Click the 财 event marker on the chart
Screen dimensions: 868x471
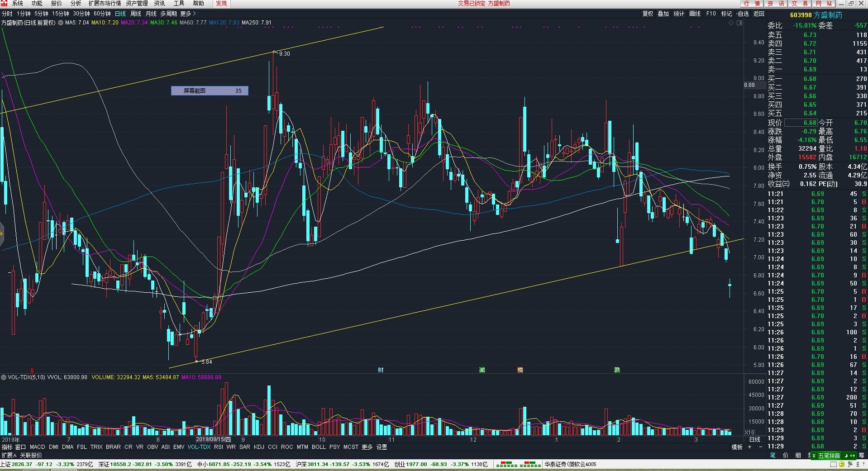click(381, 370)
